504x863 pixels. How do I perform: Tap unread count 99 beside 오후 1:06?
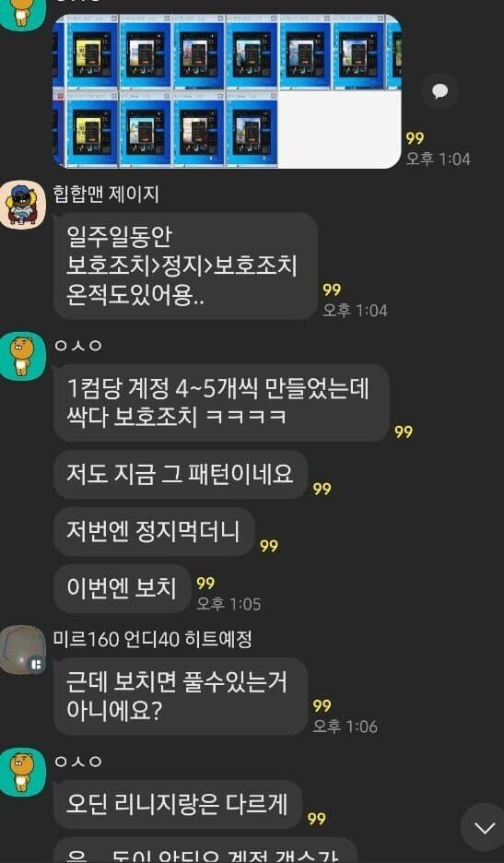(322, 705)
